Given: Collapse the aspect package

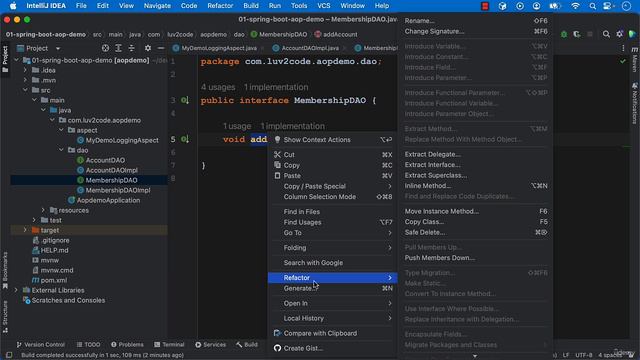Looking at the screenshot, I should pos(61,130).
